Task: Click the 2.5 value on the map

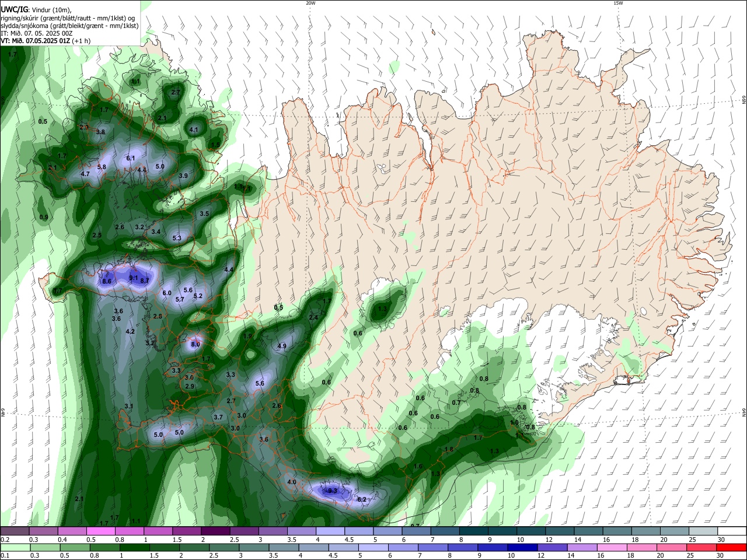Action: click(97, 235)
